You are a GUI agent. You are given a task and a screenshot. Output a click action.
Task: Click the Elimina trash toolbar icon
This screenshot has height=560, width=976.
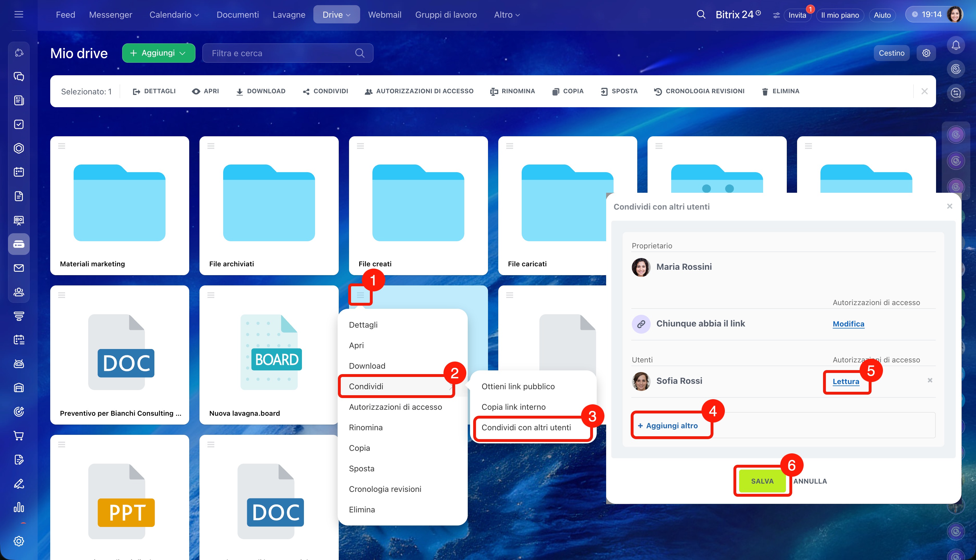[x=765, y=92]
